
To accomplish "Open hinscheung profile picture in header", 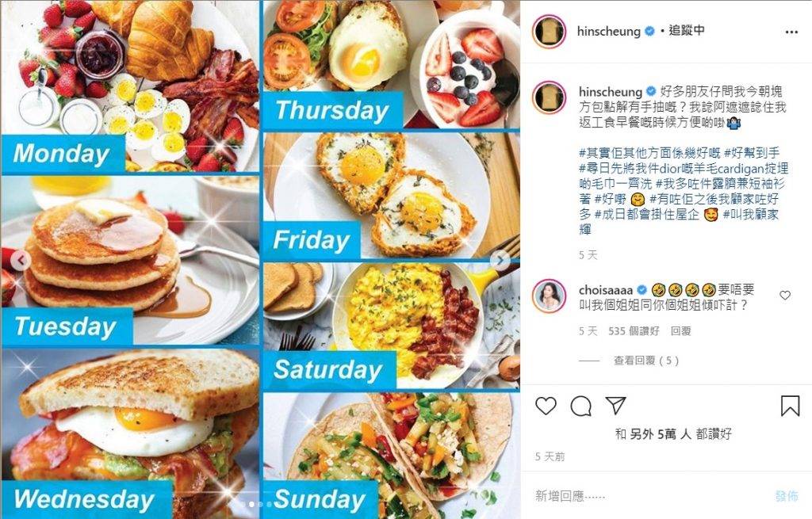I will tap(549, 32).
